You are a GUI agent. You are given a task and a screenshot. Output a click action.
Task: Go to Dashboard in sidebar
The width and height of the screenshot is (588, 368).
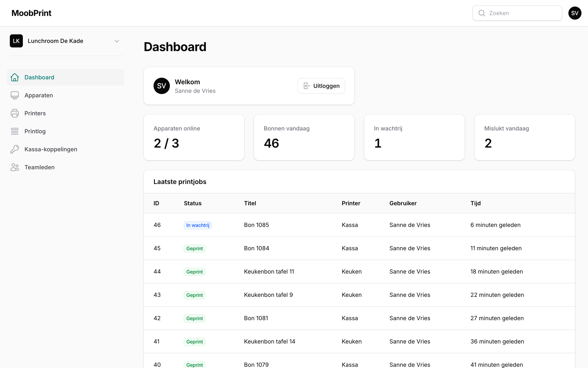pos(65,77)
